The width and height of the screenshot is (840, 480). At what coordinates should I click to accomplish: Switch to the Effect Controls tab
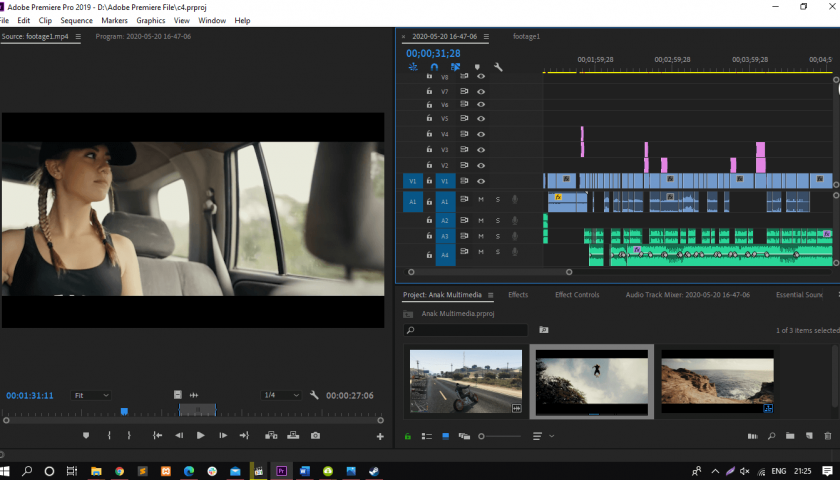pos(577,295)
